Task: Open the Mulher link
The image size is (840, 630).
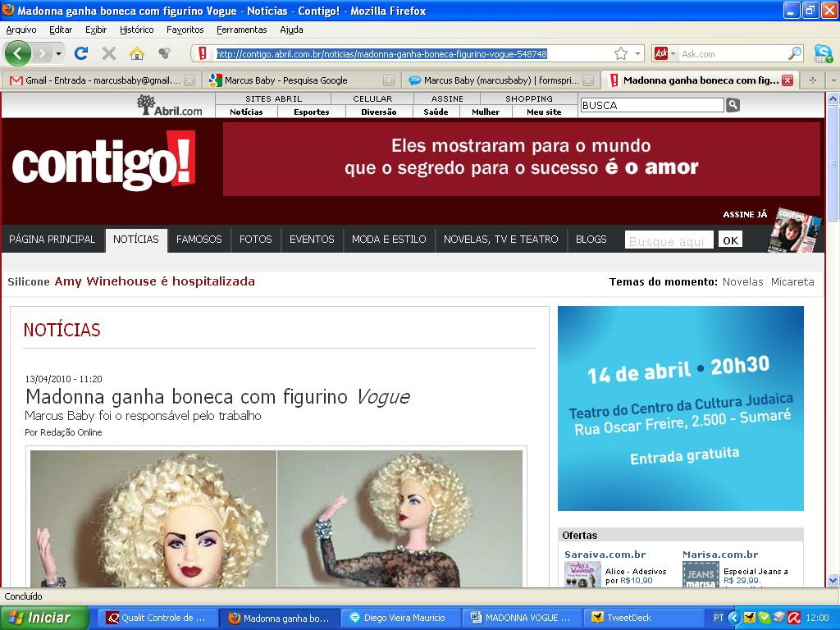Action: 486,112
